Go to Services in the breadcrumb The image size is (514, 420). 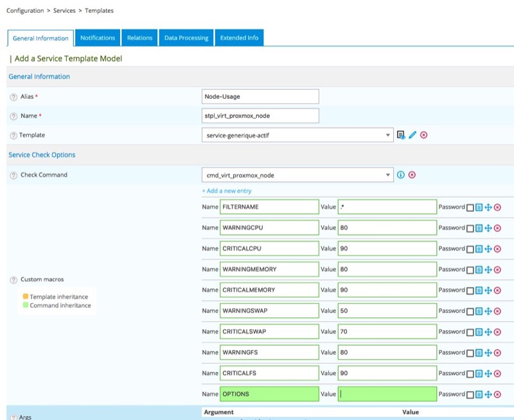click(64, 11)
